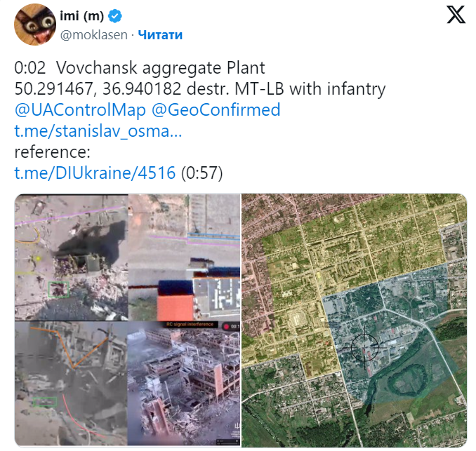The width and height of the screenshot is (476, 451).
Task: Open the @GeoConfirmed mention
Action: [x=216, y=110]
